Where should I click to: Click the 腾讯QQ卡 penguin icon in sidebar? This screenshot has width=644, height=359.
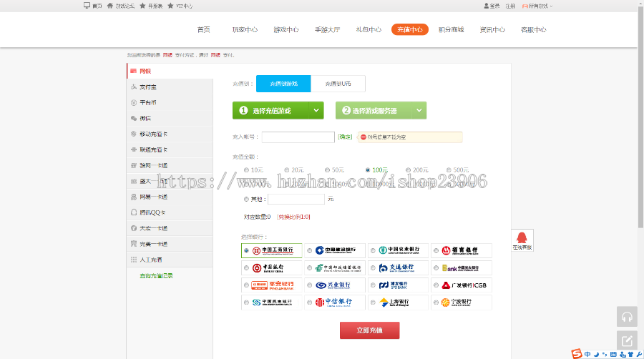tap(134, 212)
